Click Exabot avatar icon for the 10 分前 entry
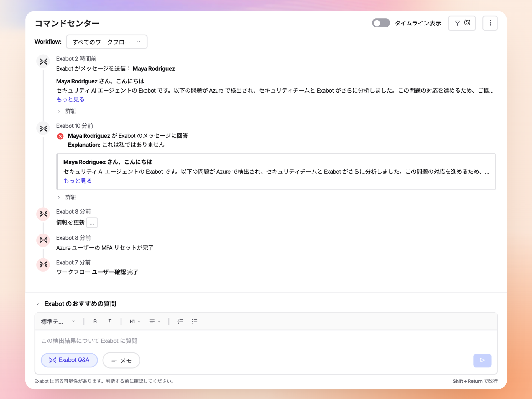 [x=43, y=129]
